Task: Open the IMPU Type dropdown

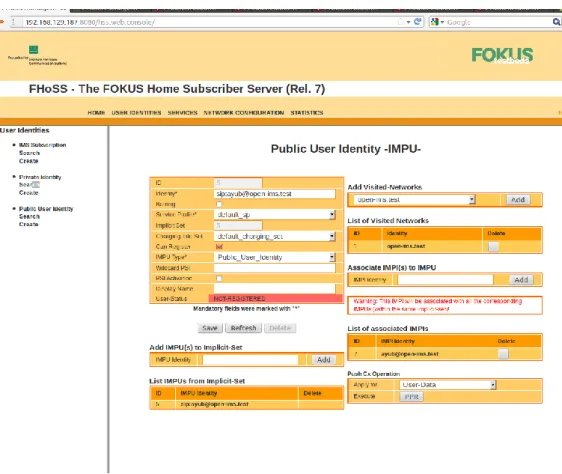Action: click(x=275, y=257)
